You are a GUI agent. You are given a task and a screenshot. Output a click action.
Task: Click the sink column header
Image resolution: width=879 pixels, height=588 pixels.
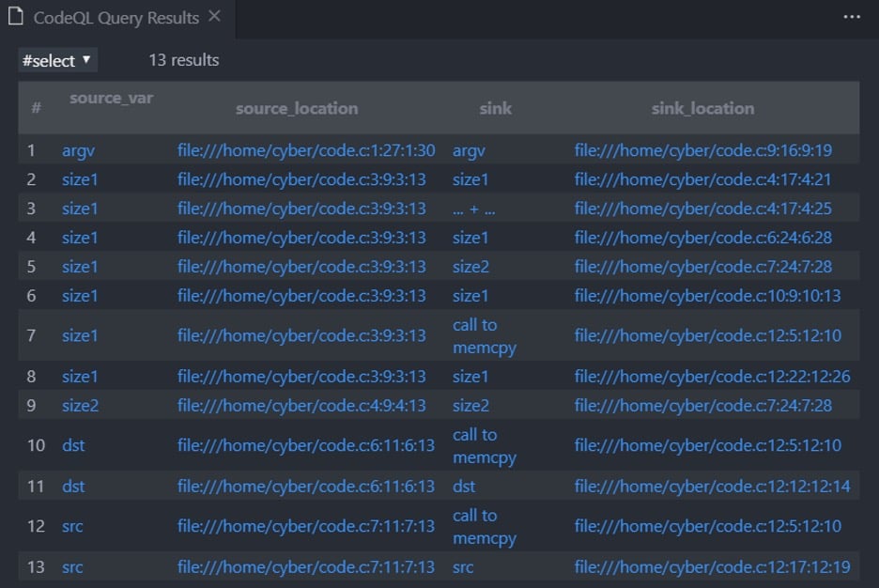click(x=496, y=108)
